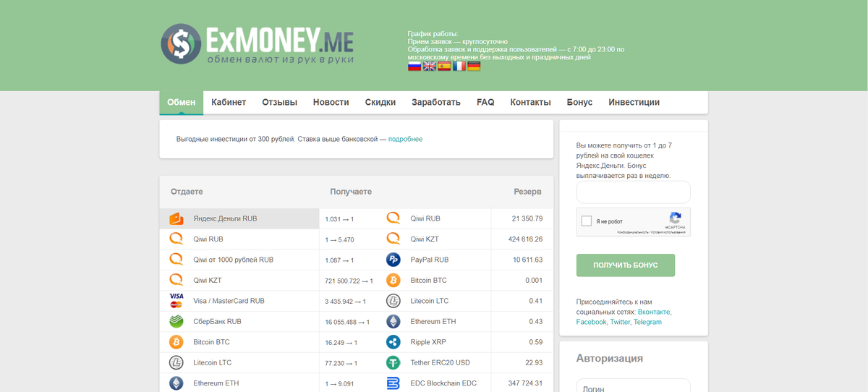The width and height of the screenshot is (868, 392).
Task: Click the СберБанк green logo icon
Action: click(x=176, y=321)
